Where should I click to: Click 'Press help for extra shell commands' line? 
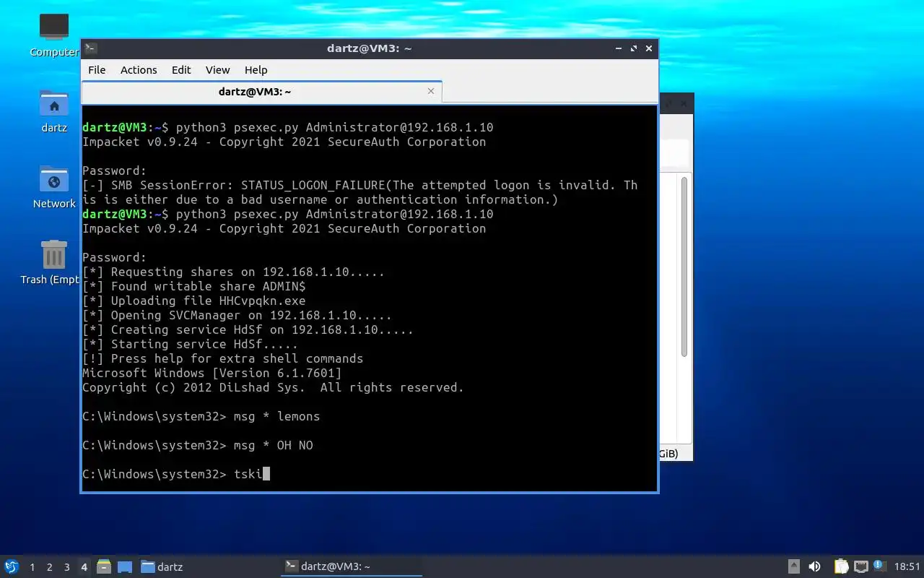pos(222,359)
